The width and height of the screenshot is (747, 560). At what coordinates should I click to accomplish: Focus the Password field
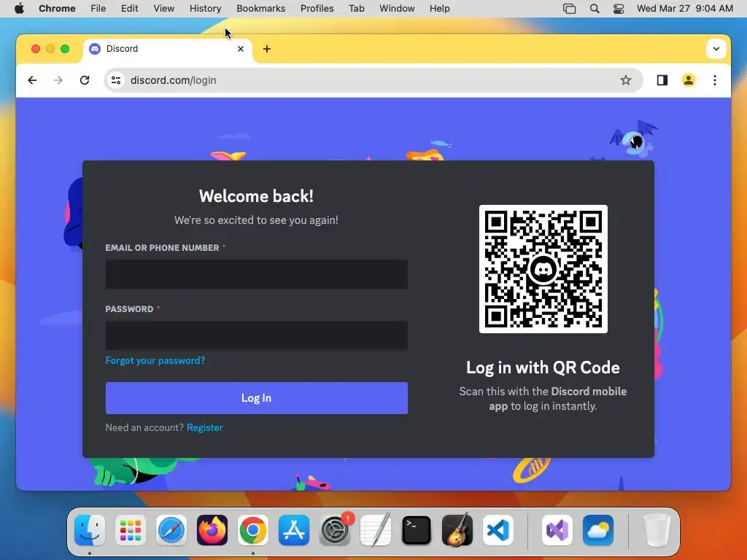[x=256, y=335]
